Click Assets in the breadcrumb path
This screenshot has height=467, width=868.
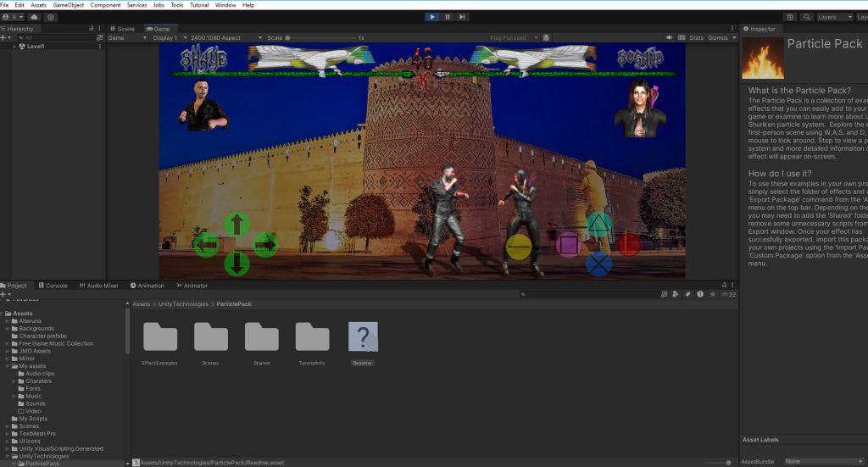pos(142,303)
